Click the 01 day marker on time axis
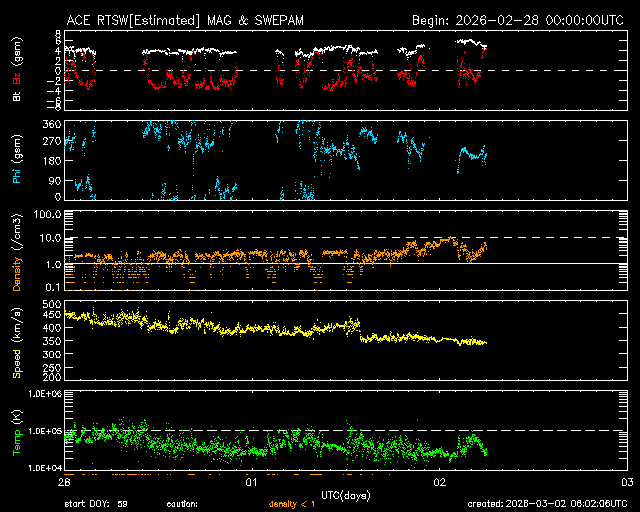640x512 pixels. 253,482
